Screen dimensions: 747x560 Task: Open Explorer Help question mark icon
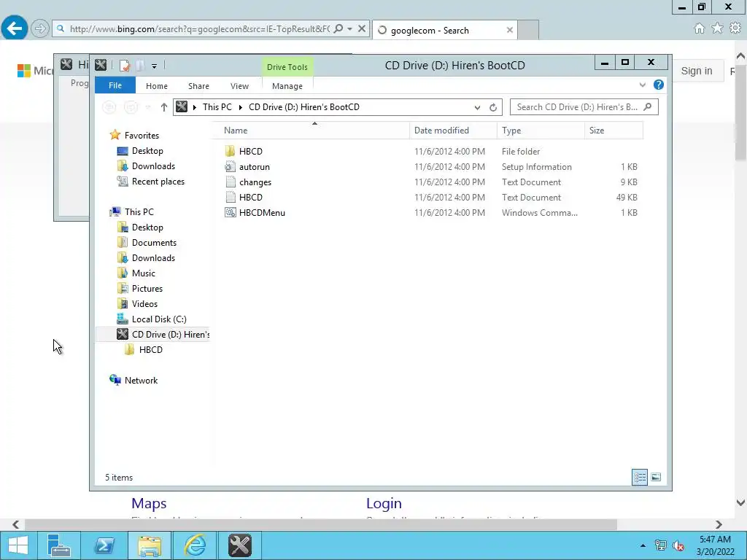(x=659, y=85)
